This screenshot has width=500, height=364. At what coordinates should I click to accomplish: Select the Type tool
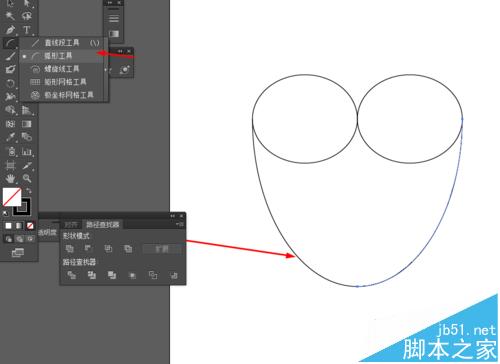27,30
